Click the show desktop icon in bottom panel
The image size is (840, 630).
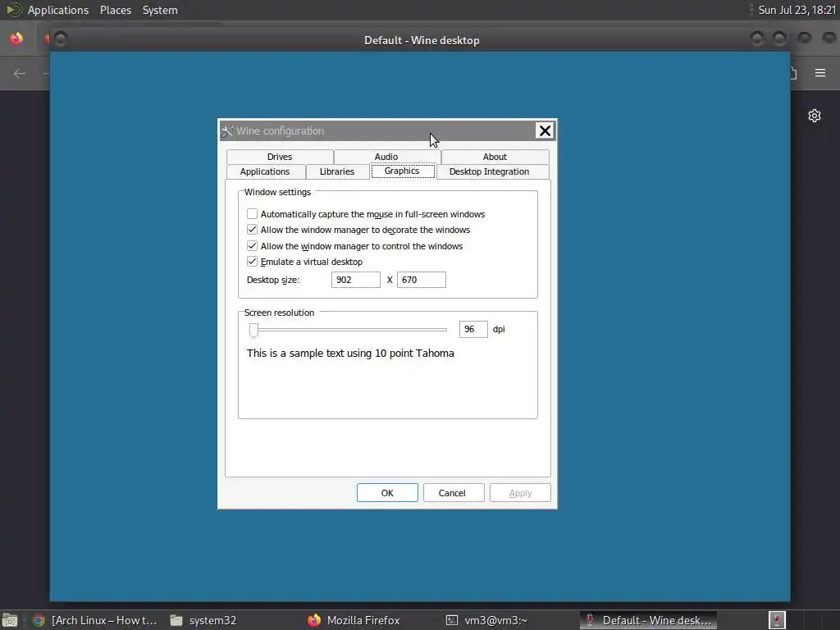pyautogui.click(x=10, y=620)
